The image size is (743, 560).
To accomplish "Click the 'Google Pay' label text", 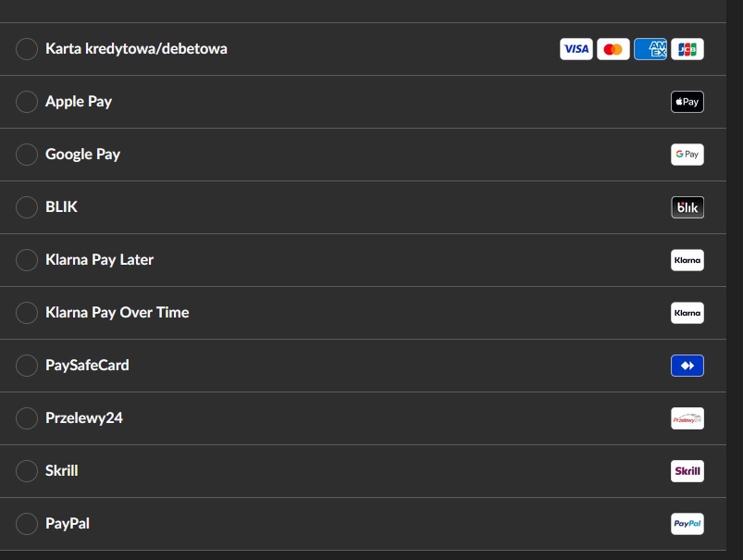I will [82, 155].
